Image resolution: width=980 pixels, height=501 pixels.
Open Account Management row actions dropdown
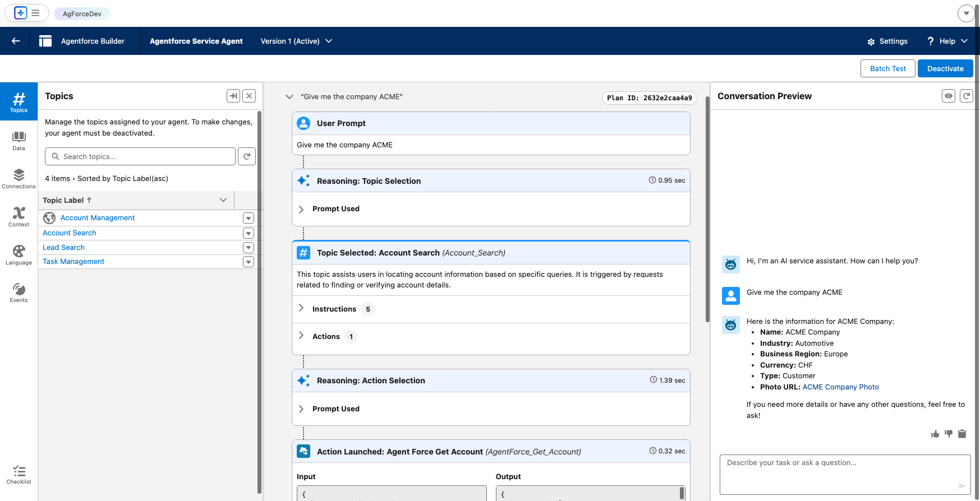pyautogui.click(x=249, y=218)
